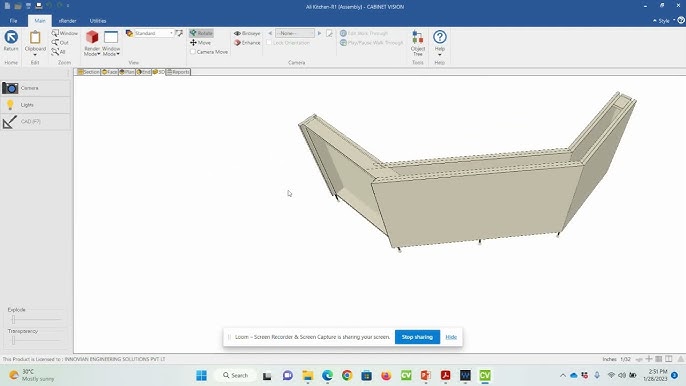Adjust the Explode slider

point(14,319)
